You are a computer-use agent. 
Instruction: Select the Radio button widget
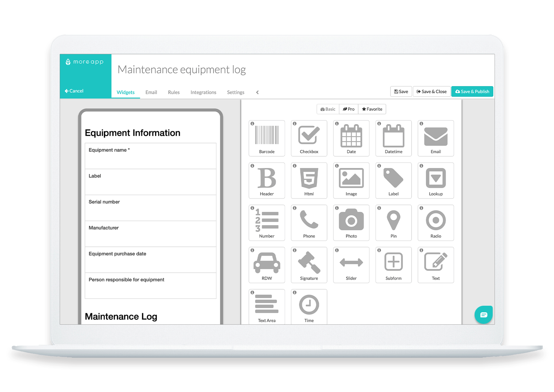[436, 223]
